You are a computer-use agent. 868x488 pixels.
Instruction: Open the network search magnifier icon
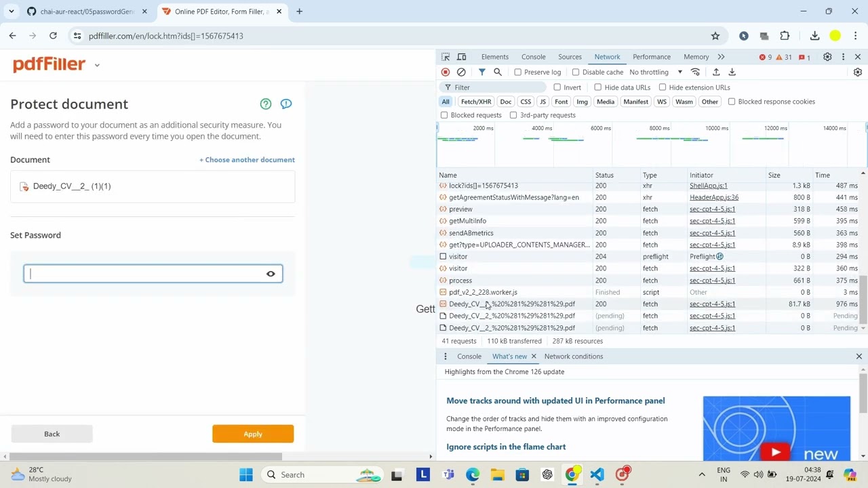point(498,72)
